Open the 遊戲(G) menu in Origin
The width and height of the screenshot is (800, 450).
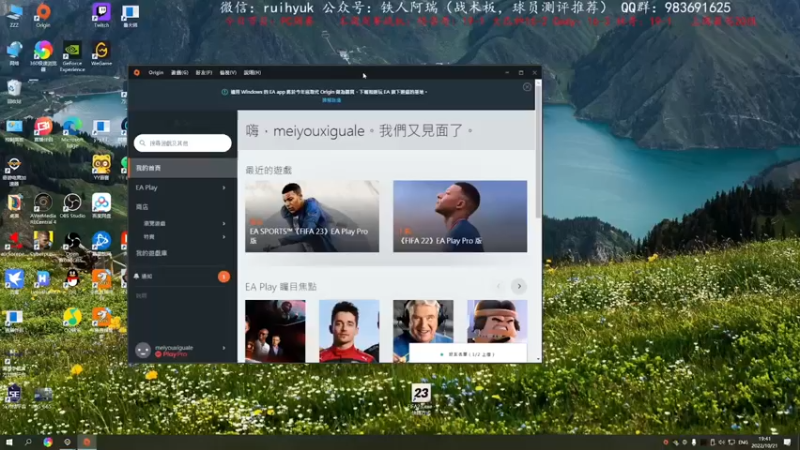(179, 72)
